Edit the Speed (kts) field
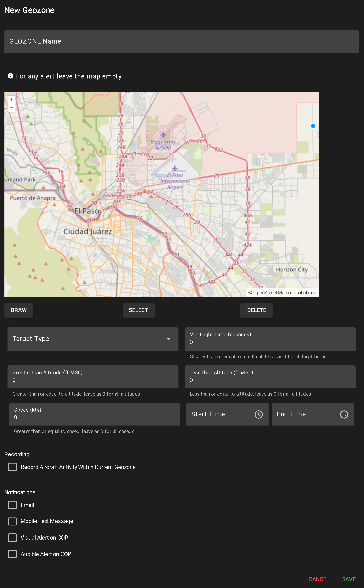Viewport: 364px width, 588px height. click(x=94, y=414)
